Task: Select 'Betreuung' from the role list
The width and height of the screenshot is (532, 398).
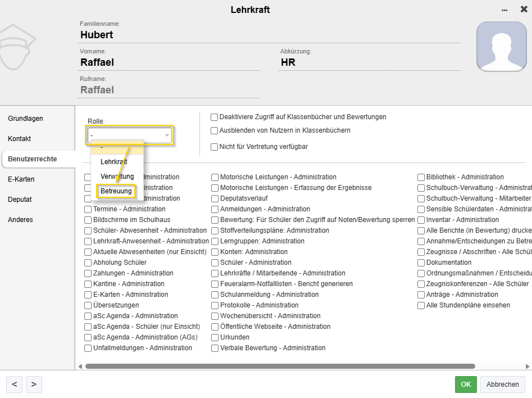Action: pos(116,191)
